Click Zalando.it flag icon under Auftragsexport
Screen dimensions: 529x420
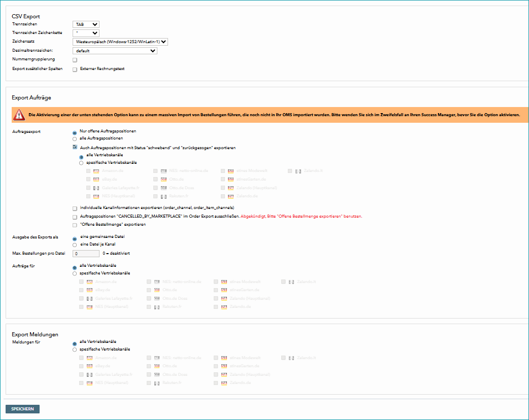click(298, 171)
